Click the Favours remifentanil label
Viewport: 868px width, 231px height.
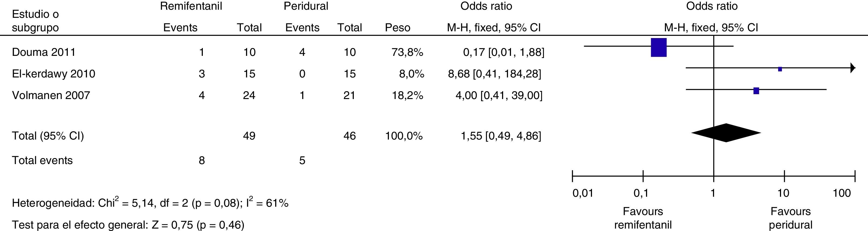643,218
